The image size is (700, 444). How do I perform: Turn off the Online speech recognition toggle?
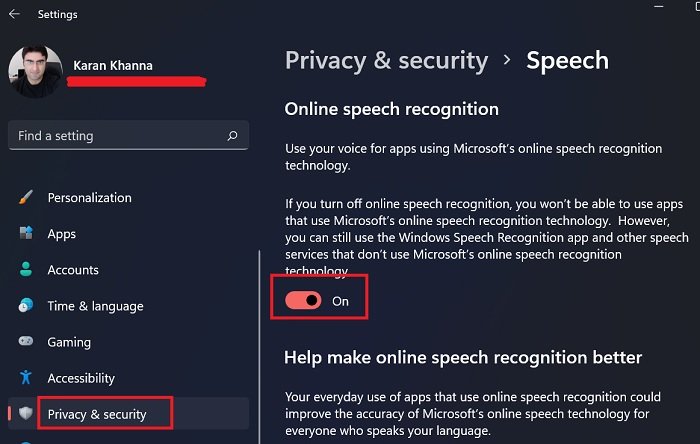coord(303,300)
